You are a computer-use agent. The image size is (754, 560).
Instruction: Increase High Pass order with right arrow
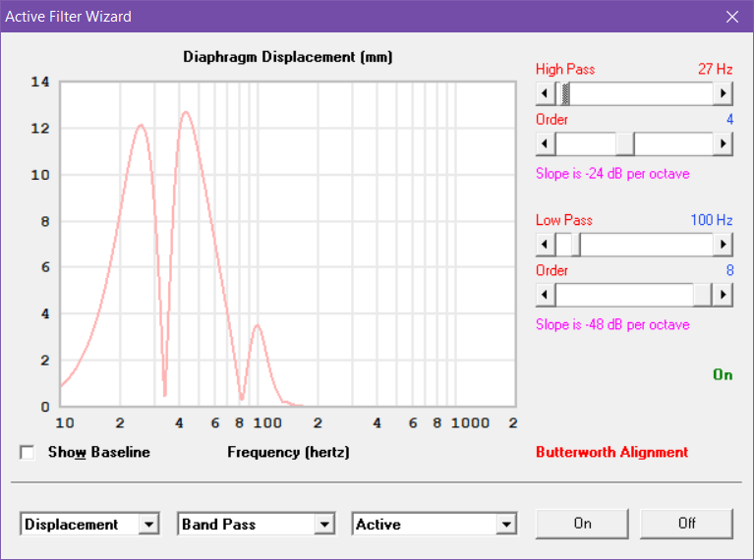(723, 143)
